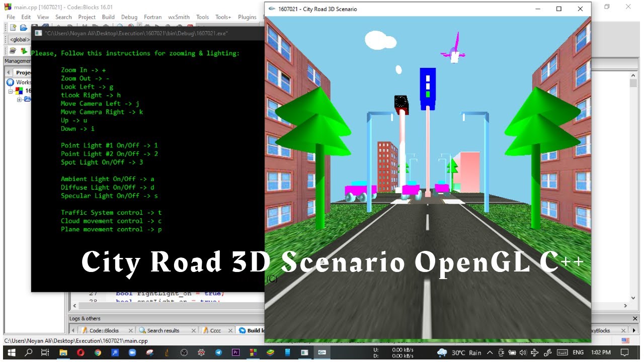Click the touch keyboard icon in system tray
644x362 pixels.
[x=562, y=352]
